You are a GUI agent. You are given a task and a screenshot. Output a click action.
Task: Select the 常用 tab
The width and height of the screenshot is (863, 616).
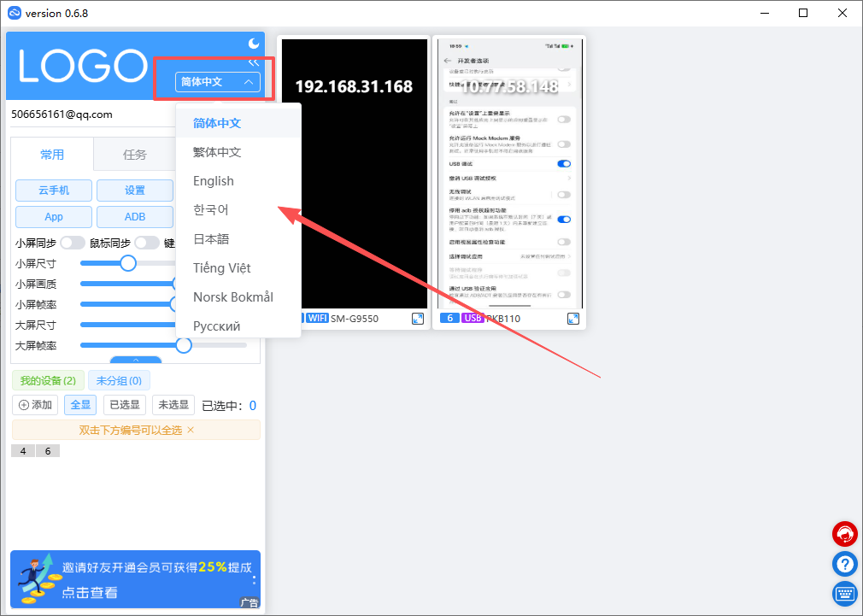pos(52,155)
